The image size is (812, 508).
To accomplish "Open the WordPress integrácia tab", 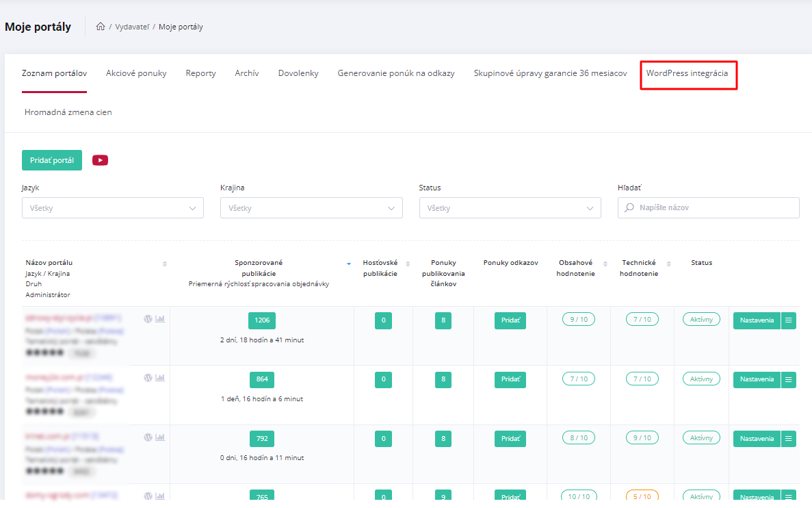I will (x=687, y=74).
